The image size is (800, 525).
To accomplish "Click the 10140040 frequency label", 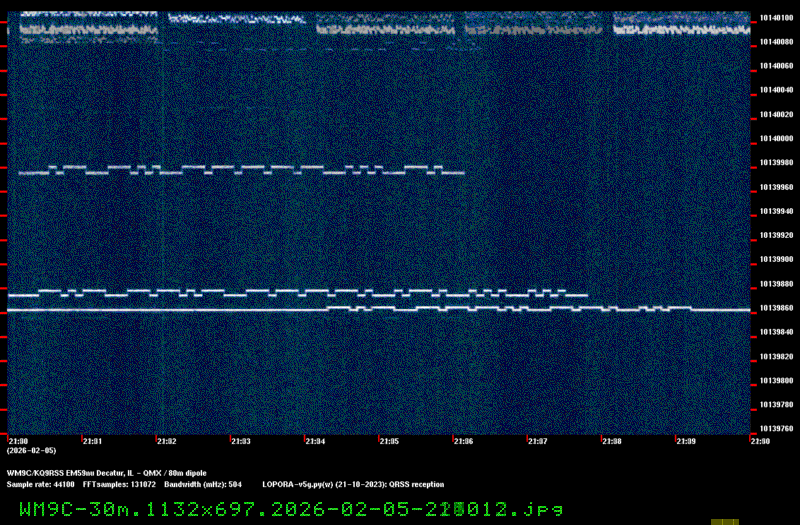I will 776,90.
